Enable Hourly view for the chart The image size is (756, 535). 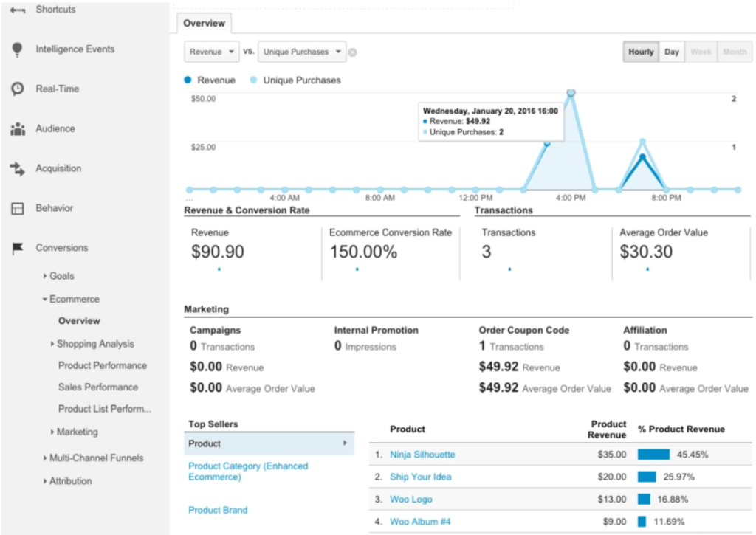pyautogui.click(x=640, y=52)
